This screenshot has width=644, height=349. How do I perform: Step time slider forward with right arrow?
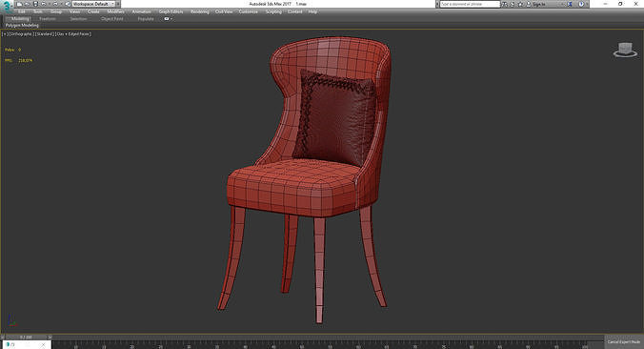pyautogui.click(x=50, y=338)
